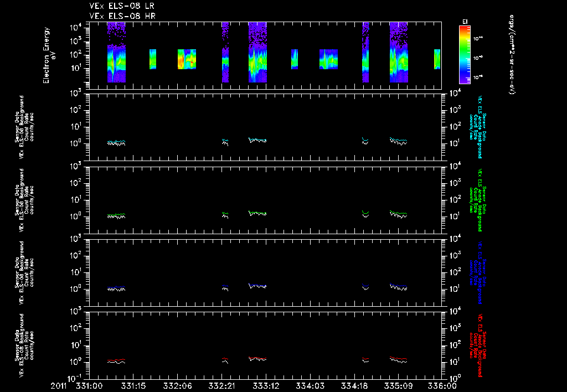Select the red Anode Background Count Rate label
567x392 pixels.
pos(478,345)
